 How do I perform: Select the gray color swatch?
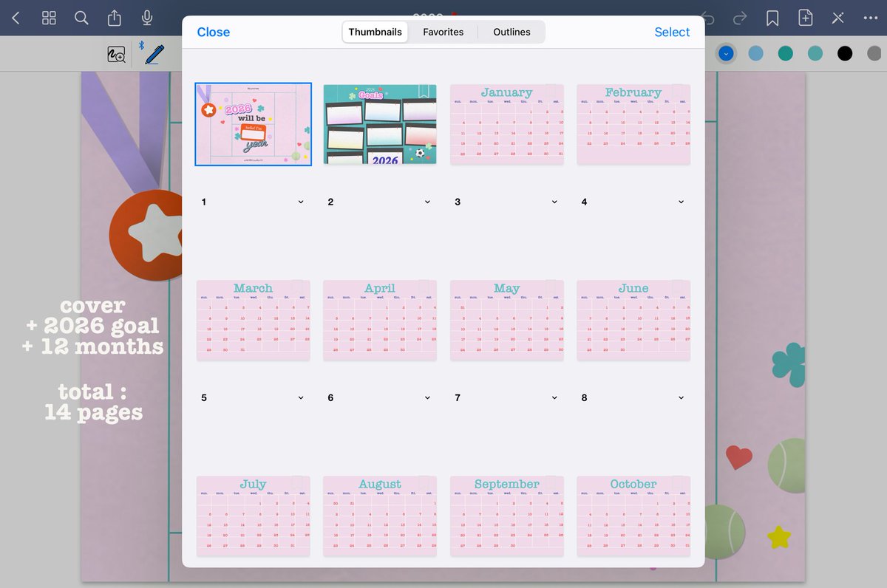[874, 53]
